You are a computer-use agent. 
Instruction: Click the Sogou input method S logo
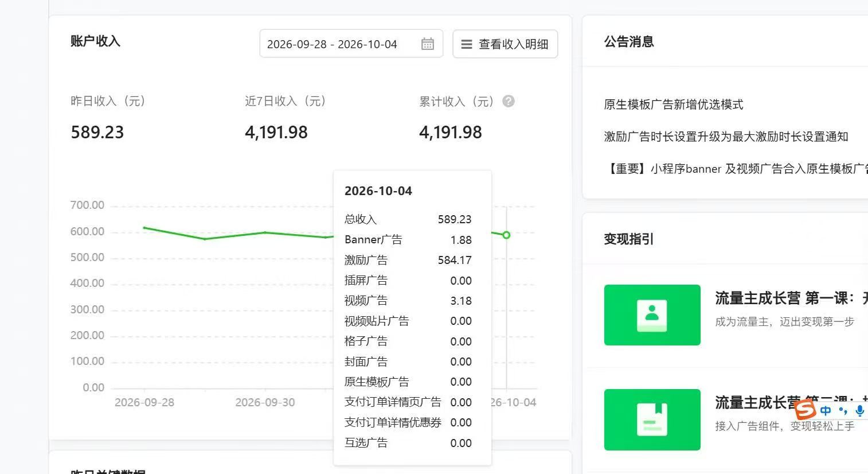(x=806, y=409)
